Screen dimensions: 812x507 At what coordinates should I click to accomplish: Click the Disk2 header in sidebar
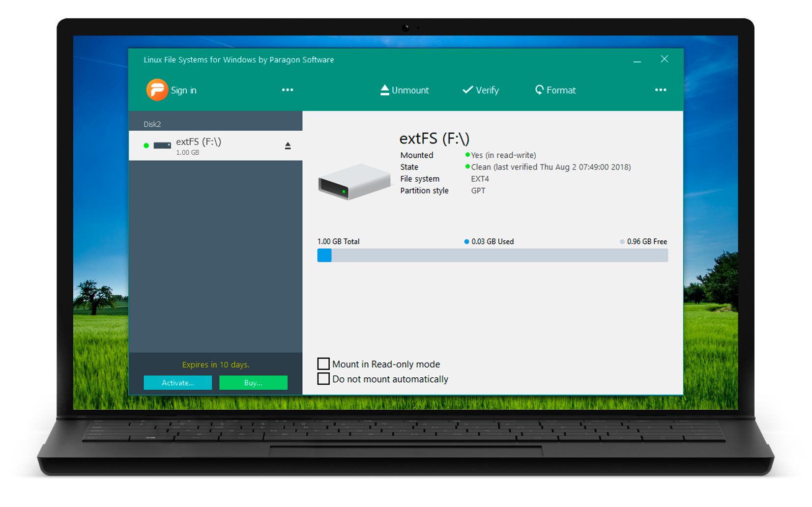pos(152,124)
